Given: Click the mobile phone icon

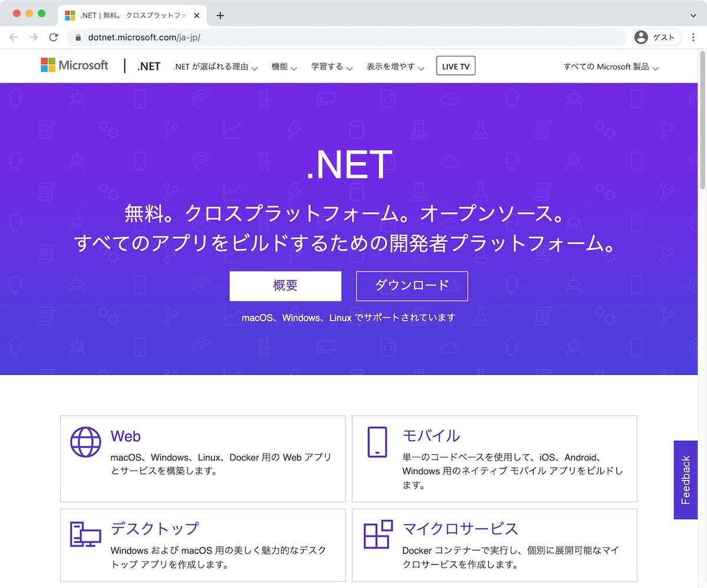Looking at the screenshot, I should (x=377, y=442).
